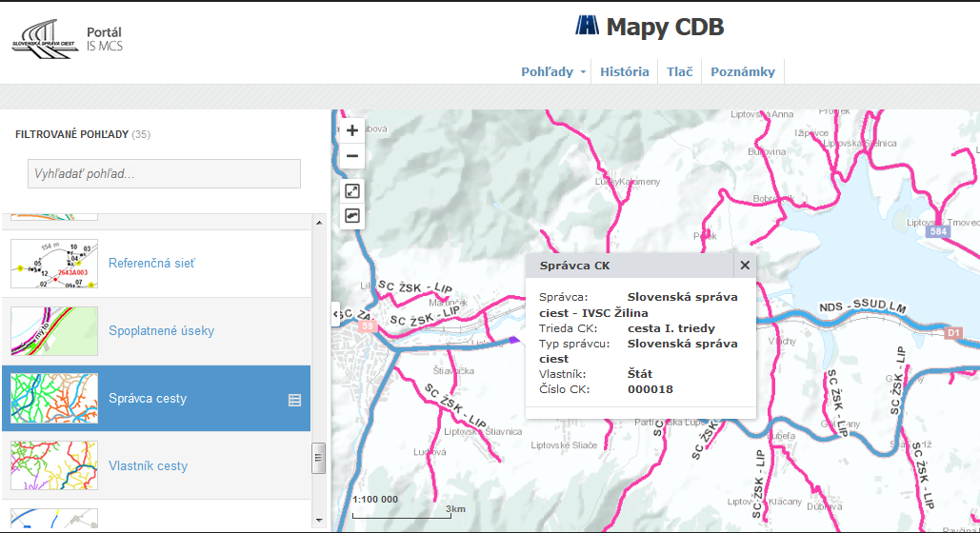The width and height of the screenshot is (980, 533).
Task: Open the História menu item
Action: tap(625, 71)
